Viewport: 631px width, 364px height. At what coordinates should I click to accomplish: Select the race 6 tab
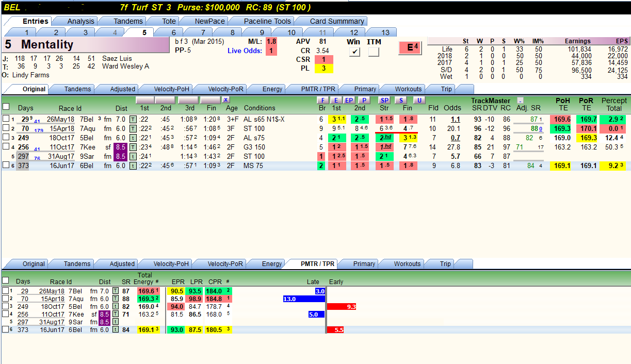click(174, 32)
